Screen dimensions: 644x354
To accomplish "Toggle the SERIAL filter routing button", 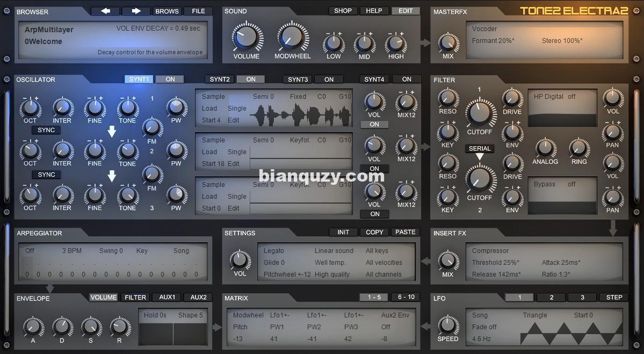I will (x=479, y=148).
